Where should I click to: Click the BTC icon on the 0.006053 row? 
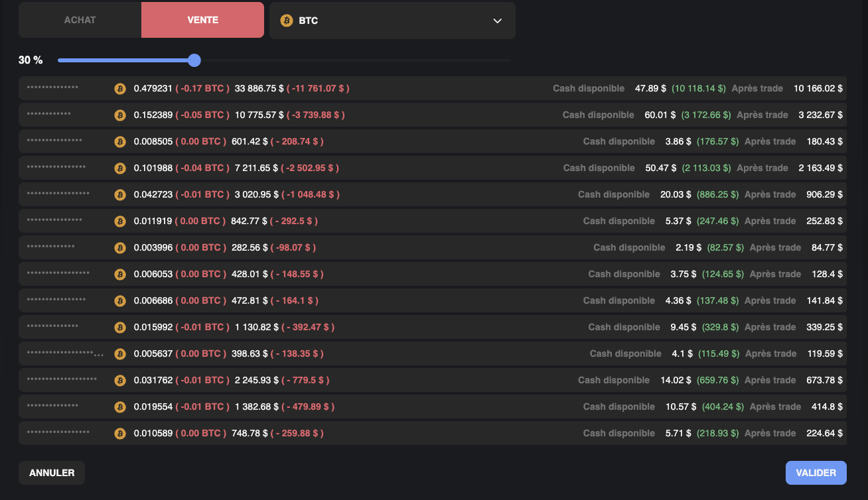pos(120,274)
